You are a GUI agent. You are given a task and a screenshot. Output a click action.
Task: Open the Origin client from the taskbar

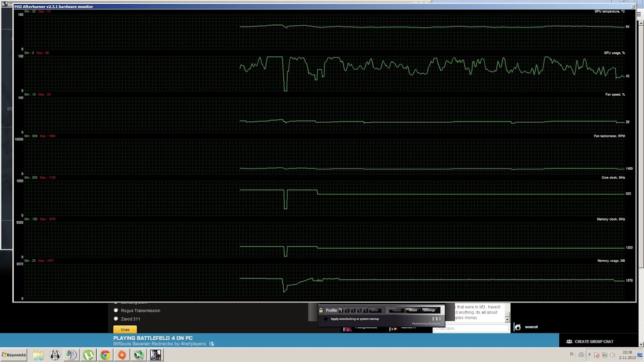(x=122, y=355)
